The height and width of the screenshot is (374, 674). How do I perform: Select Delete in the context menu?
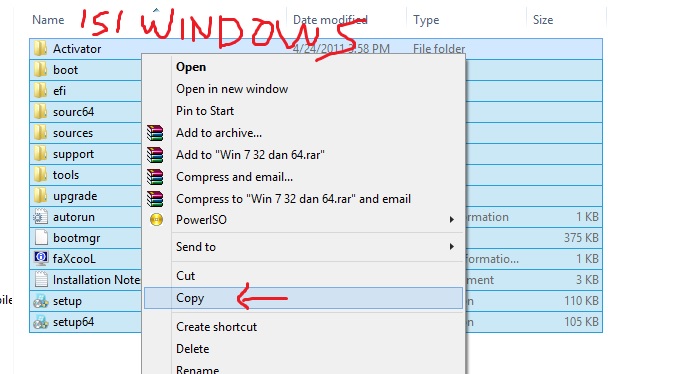pyautogui.click(x=193, y=349)
